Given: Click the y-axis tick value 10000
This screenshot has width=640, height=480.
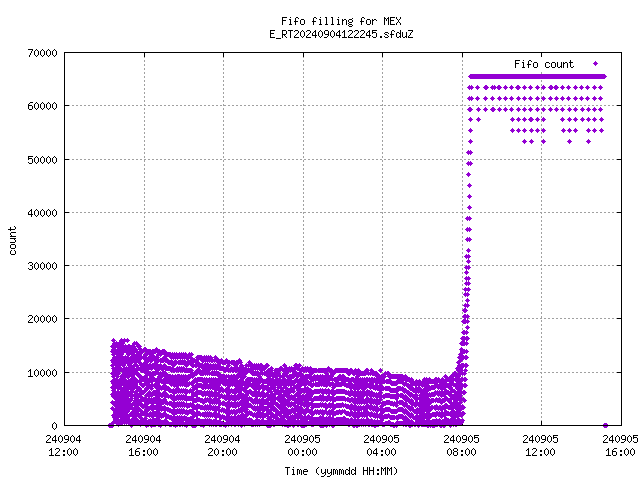Looking at the screenshot, I should (x=42, y=373).
